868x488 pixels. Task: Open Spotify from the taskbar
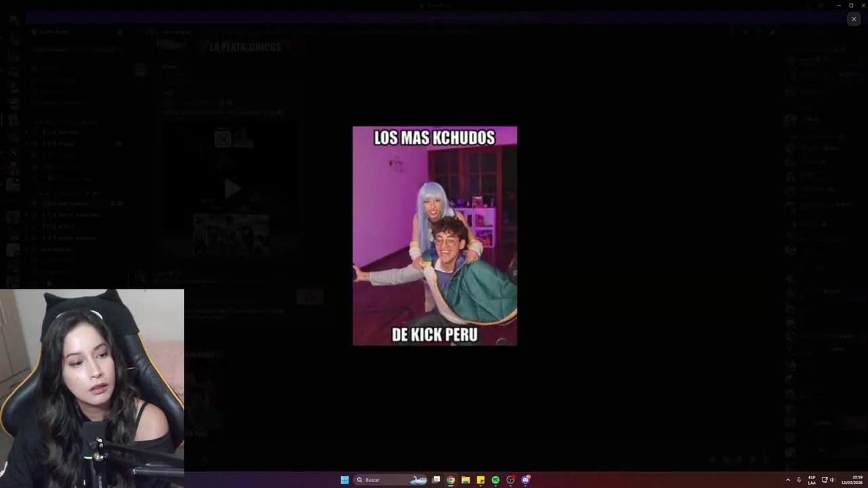pyautogui.click(x=496, y=480)
